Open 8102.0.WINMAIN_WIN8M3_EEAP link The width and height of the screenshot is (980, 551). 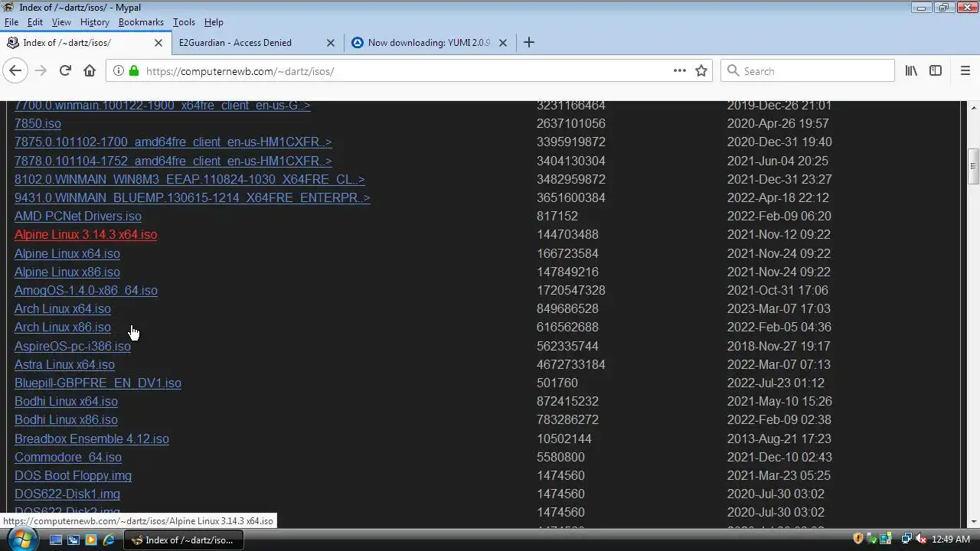190,179
